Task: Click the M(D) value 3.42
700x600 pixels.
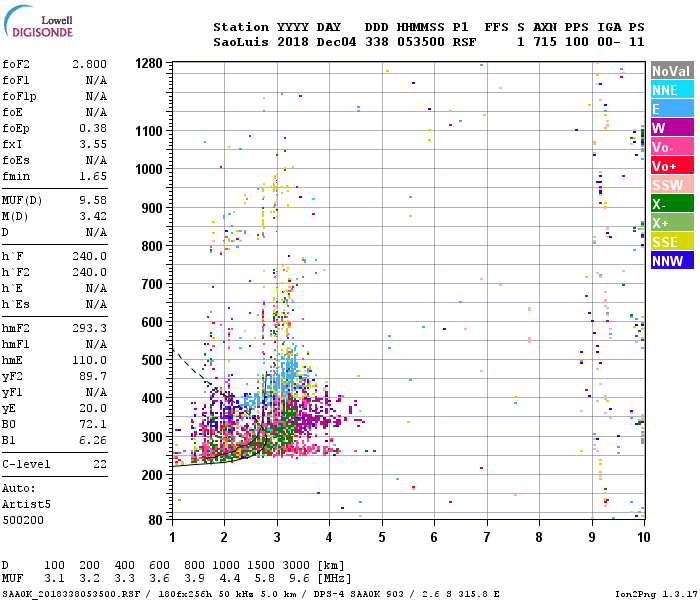Action: click(x=93, y=217)
